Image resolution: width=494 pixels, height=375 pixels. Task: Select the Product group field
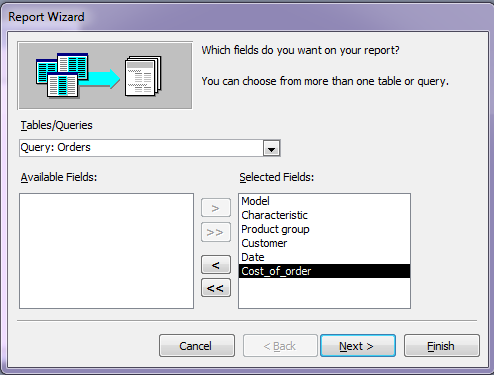pos(275,229)
